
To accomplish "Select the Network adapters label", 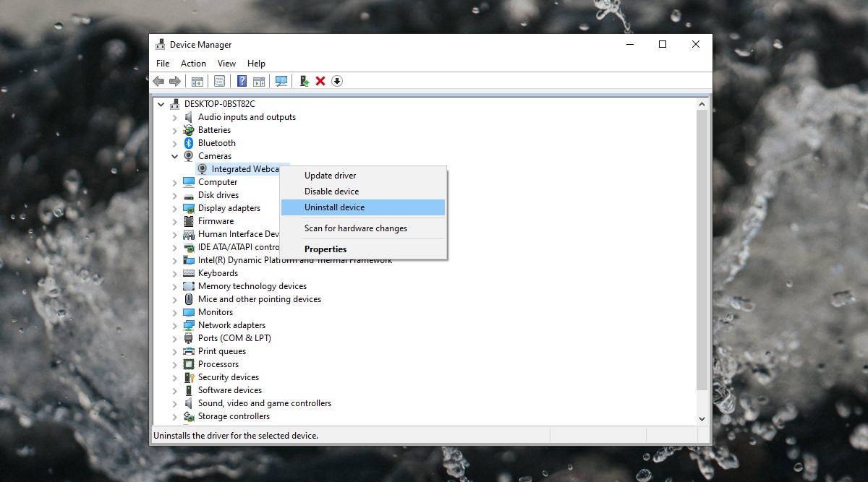I will [231, 325].
